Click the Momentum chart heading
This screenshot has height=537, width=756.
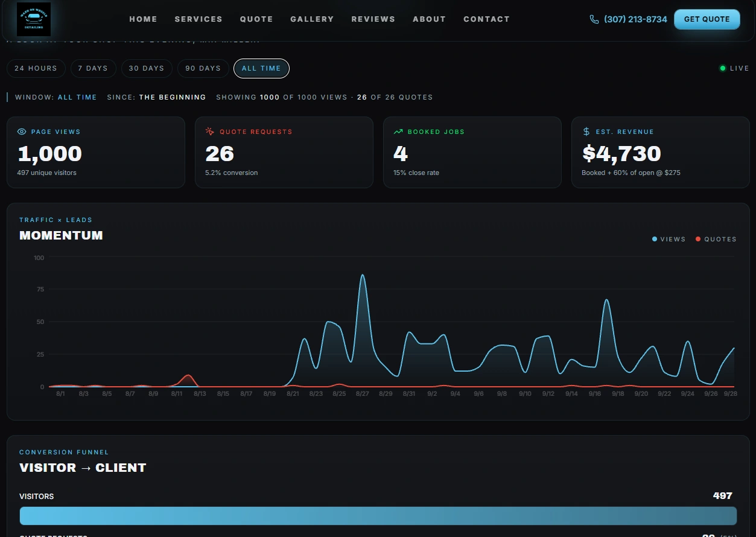61,235
